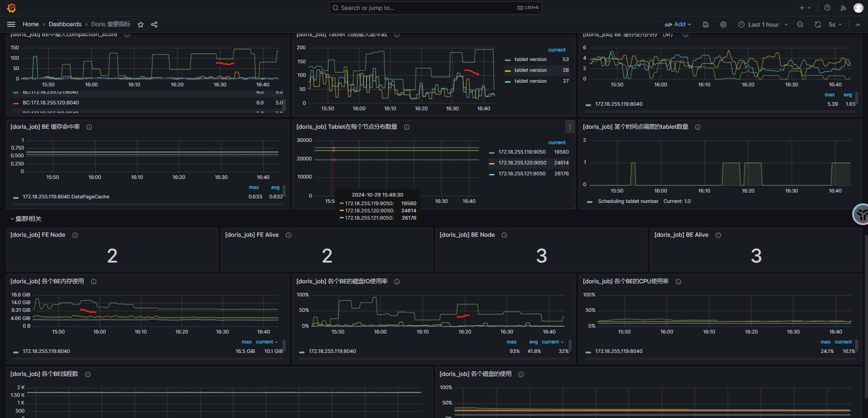Show info for 各个BE的CPU使用率 panel

tap(678, 282)
